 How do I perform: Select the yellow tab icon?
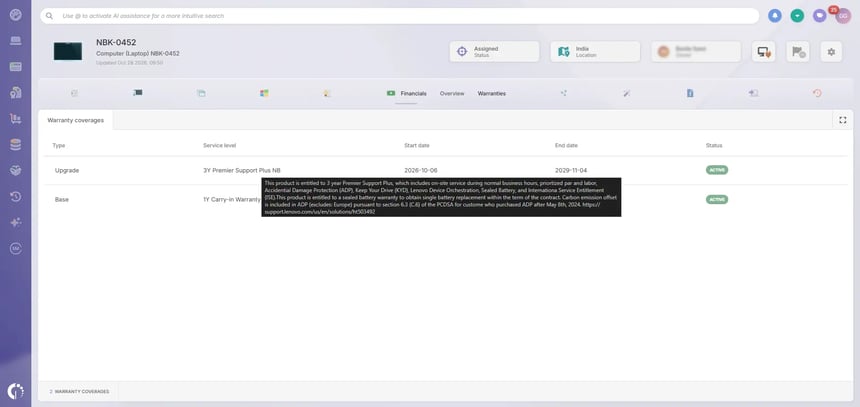pyautogui.click(x=327, y=93)
